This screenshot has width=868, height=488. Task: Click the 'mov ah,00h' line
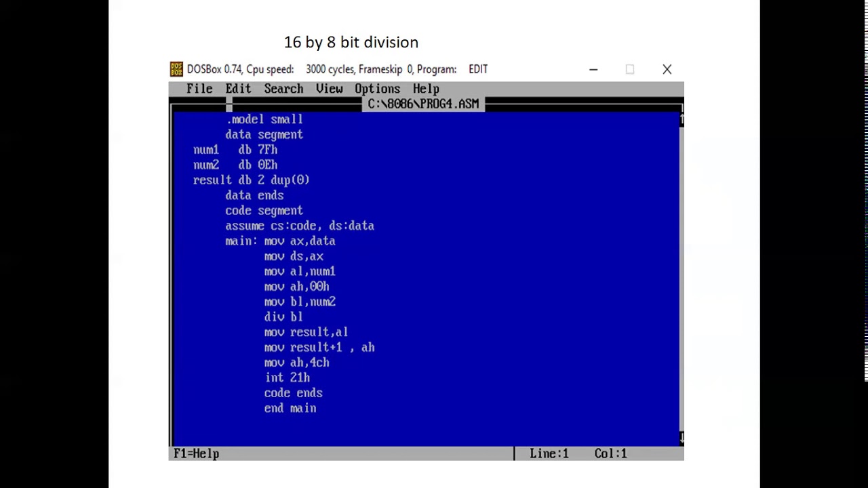297,287
